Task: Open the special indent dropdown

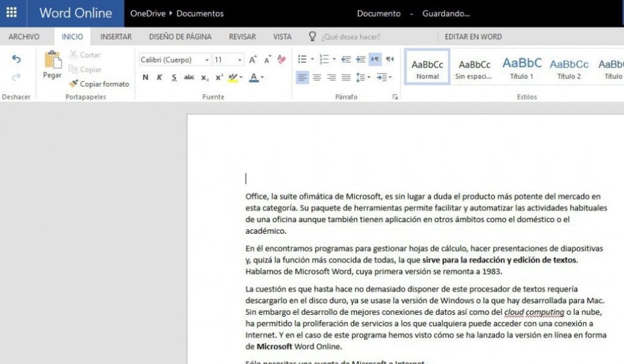Action: tap(384, 77)
